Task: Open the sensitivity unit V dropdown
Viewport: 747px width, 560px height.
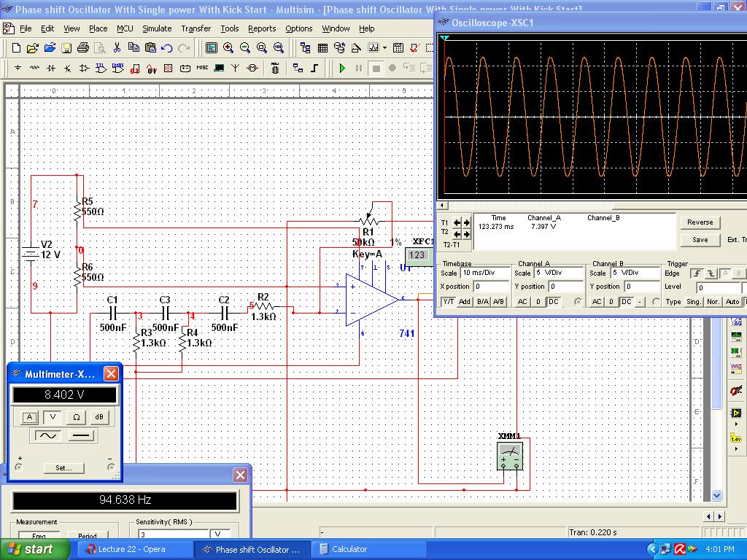Action: tap(222, 534)
